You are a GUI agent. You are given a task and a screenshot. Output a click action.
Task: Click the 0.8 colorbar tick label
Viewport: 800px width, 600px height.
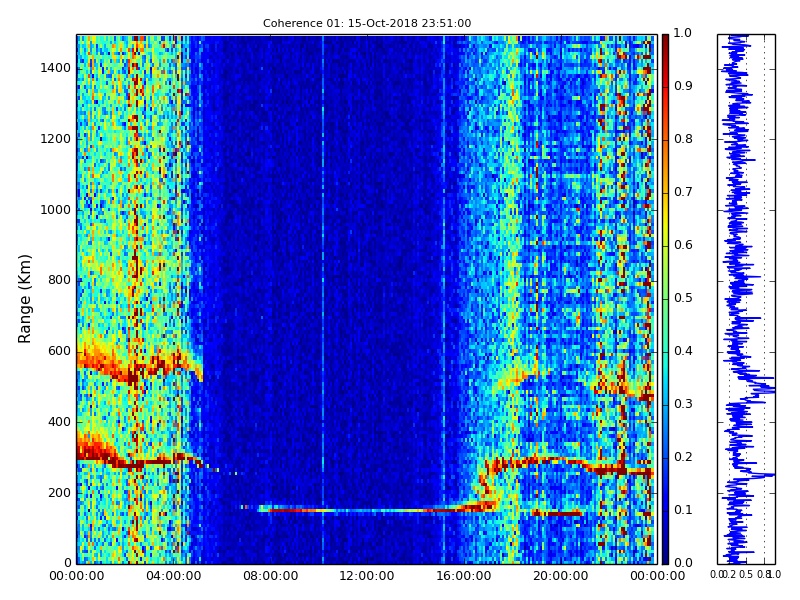click(683, 139)
